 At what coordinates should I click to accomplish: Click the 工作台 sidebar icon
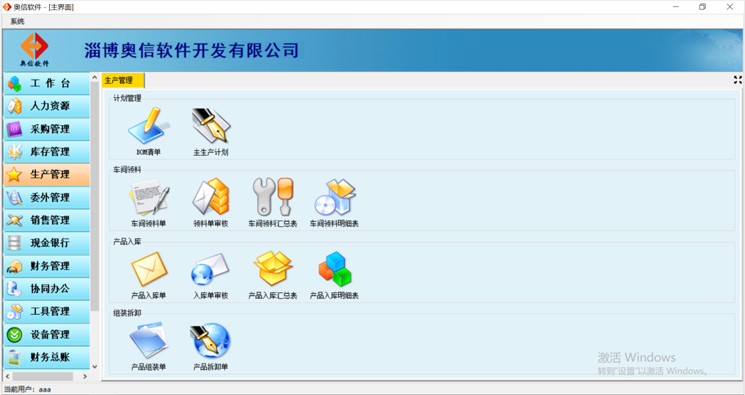click(x=14, y=84)
